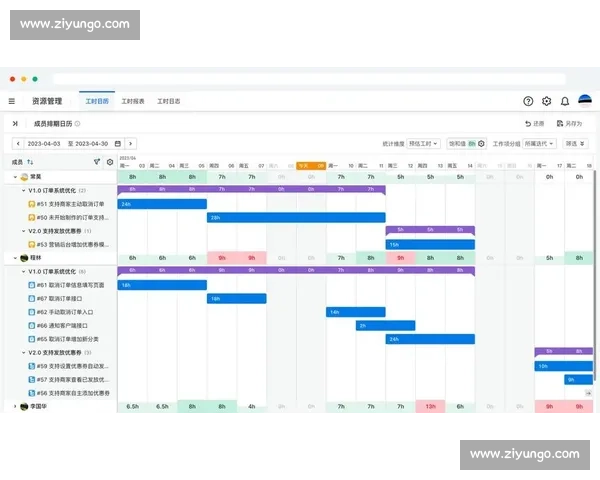The height and width of the screenshot is (480, 600).
Task: Select the 15h bar for task #53
Action: coord(430,244)
